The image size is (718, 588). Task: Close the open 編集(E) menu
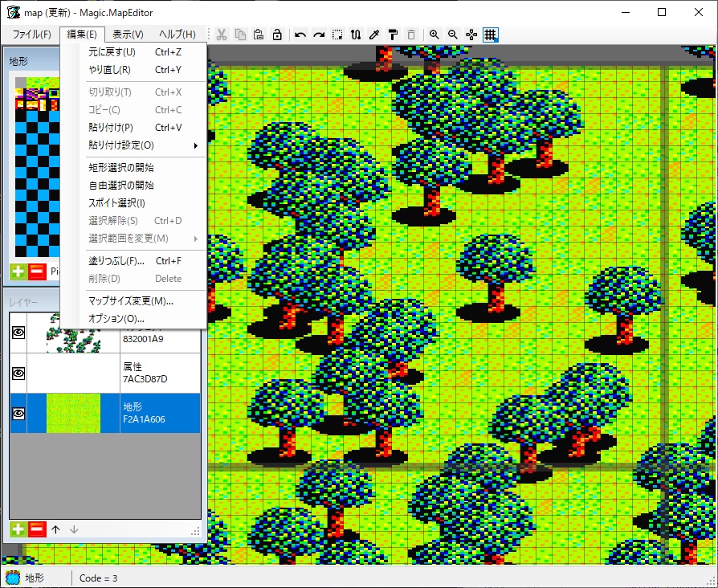tap(82, 35)
